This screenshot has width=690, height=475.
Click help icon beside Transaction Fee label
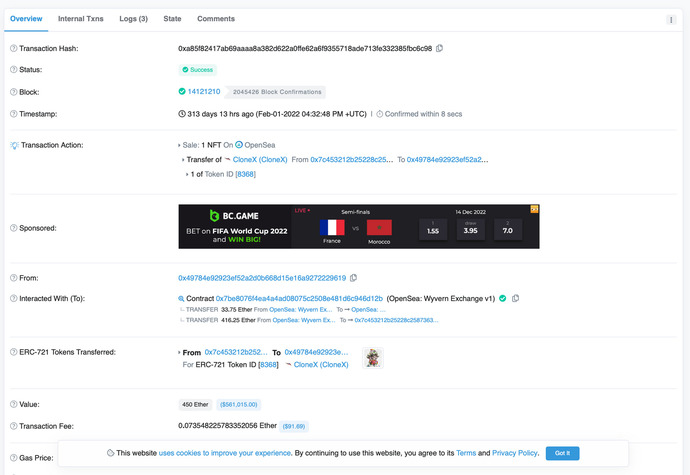click(13, 426)
